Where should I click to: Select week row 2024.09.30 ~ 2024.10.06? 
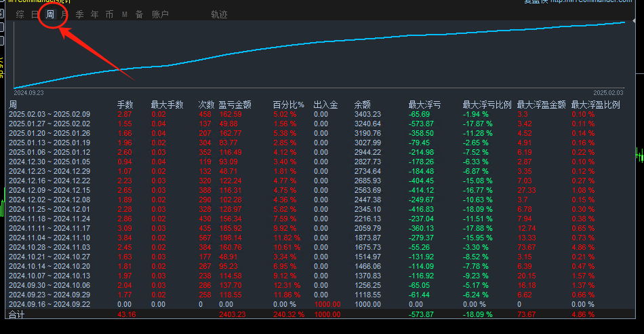[321, 286]
